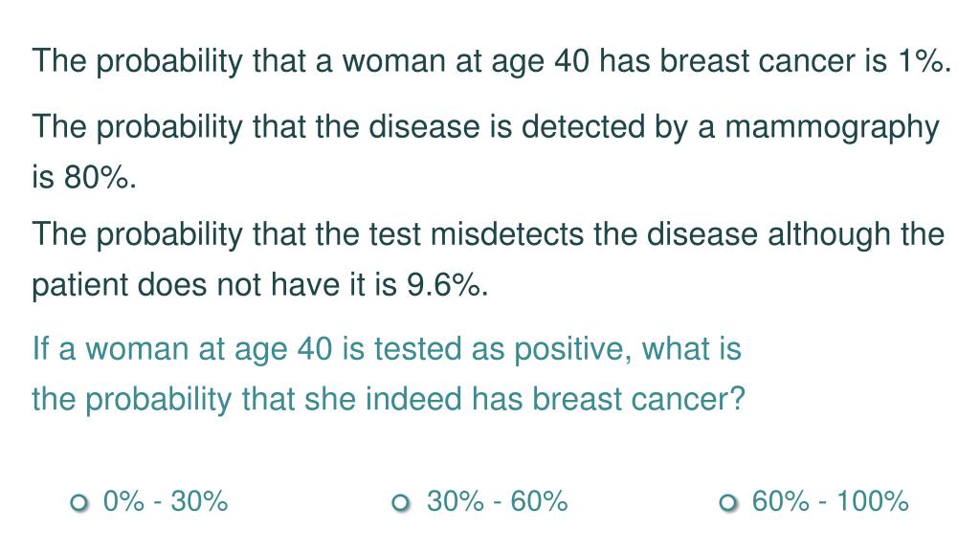Click the text 'is 80%.'
Image resolution: width=980 pixels, height=551 pixels.
84,177
